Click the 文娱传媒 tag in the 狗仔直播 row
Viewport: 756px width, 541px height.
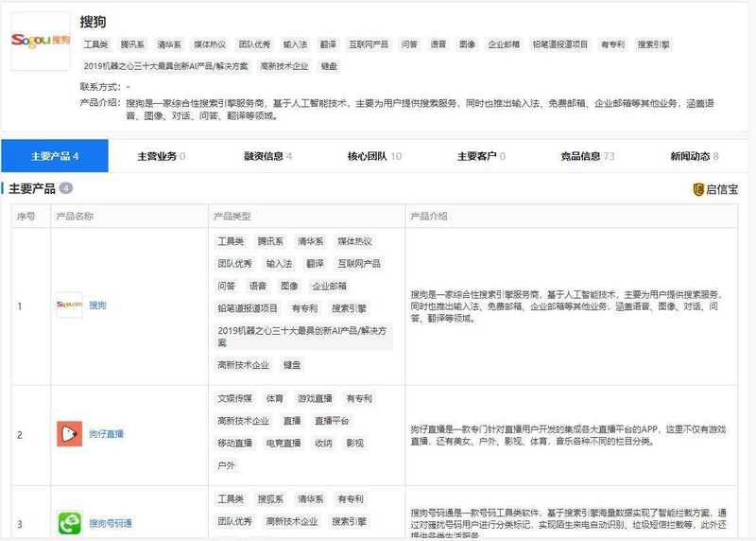pyautogui.click(x=234, y=398)
